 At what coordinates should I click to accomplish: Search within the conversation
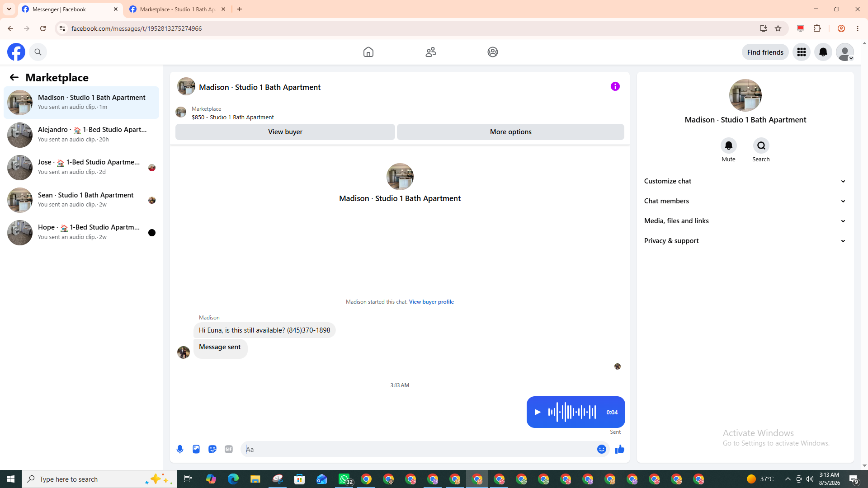[x=761, y=145]
